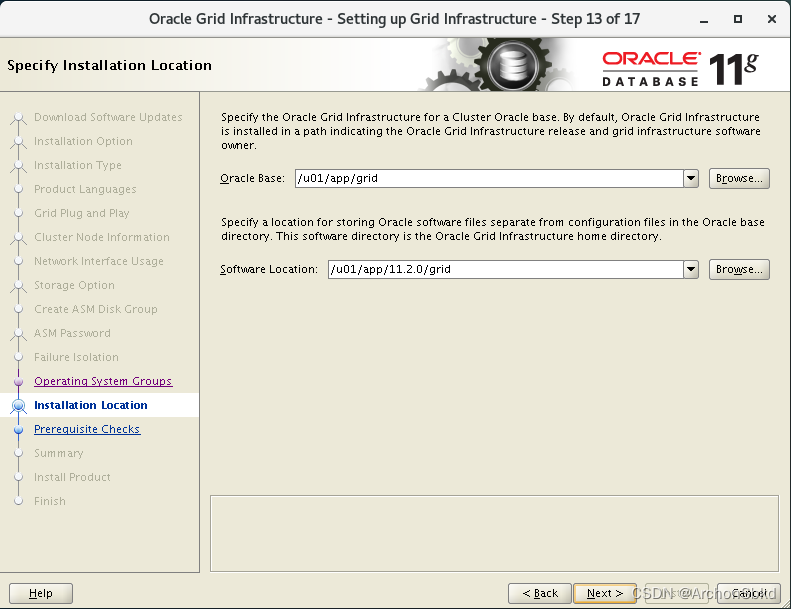
Task: Click the Installation Location step bullet icon
Action: (19, 405)
